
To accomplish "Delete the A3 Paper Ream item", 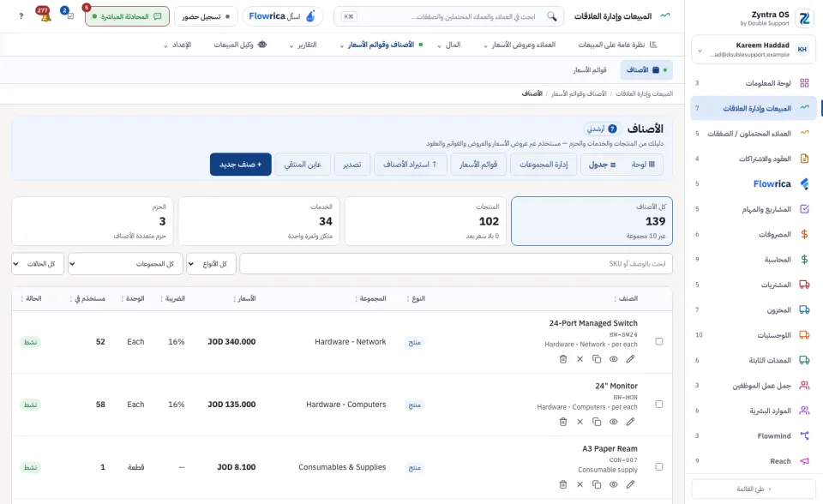I will point(563,484).
